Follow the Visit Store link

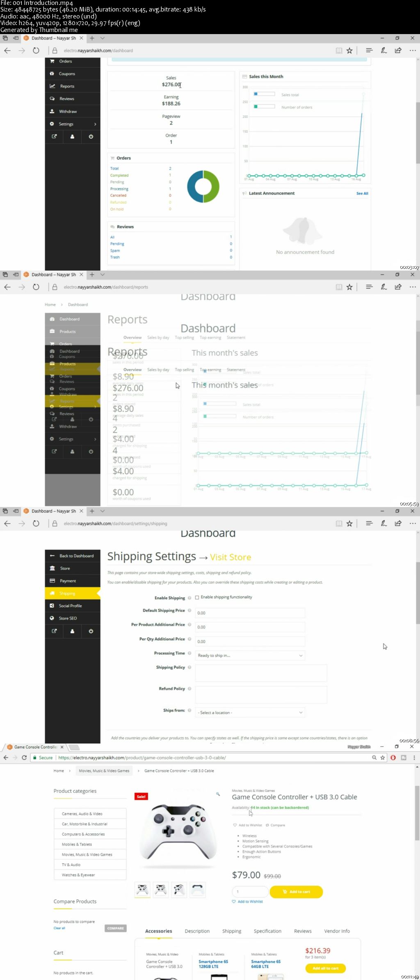point(231,557)
